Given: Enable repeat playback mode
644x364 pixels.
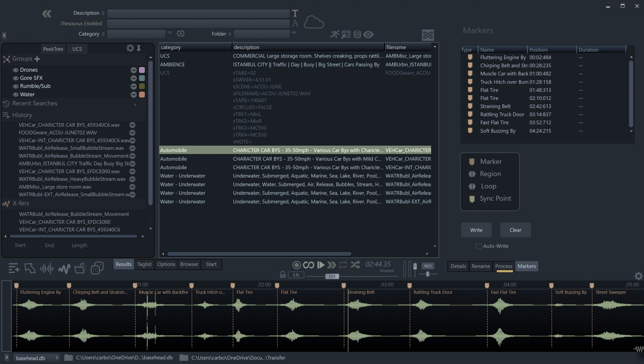Looking at the screenshot, I should (343, 265).
